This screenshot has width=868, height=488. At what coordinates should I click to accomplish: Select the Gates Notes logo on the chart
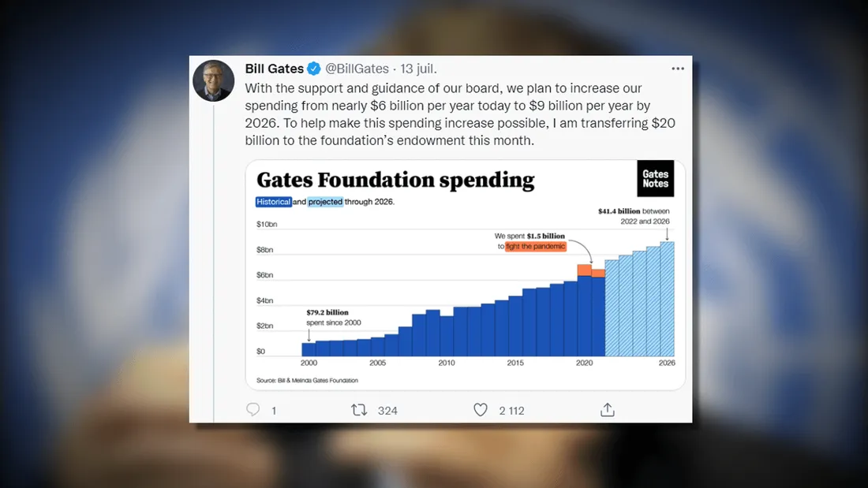(x=656, y=179)
